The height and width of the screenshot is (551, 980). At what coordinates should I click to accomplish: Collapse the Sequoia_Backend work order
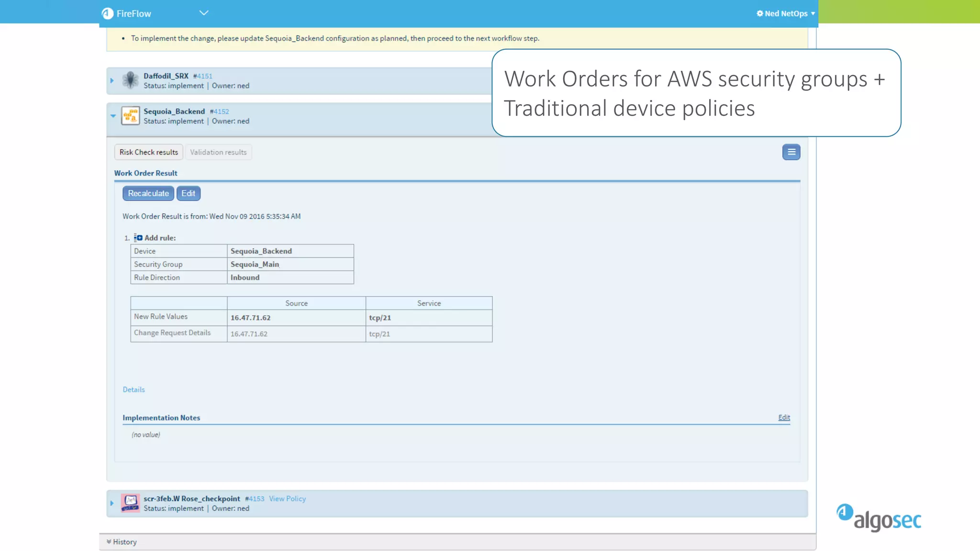(x=113, y=116)
